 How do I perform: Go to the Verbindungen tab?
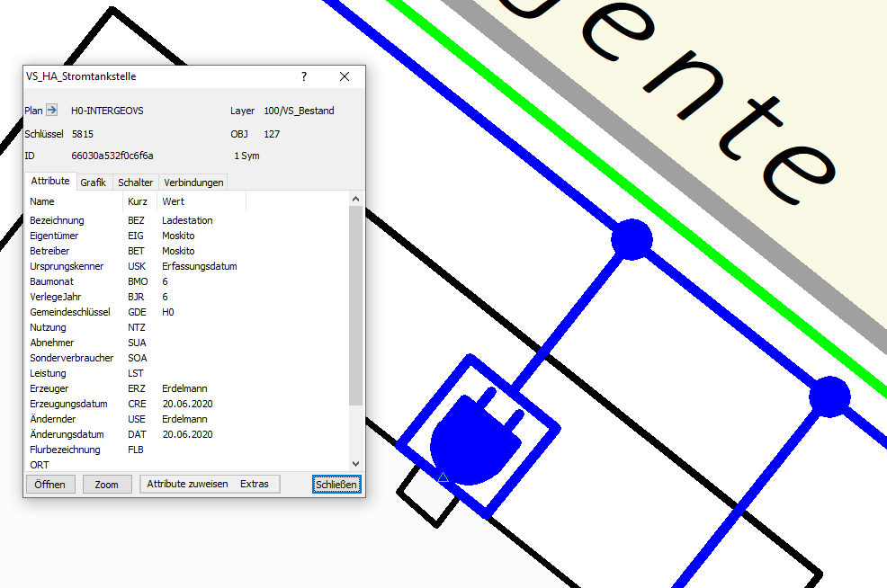(193, 183)
